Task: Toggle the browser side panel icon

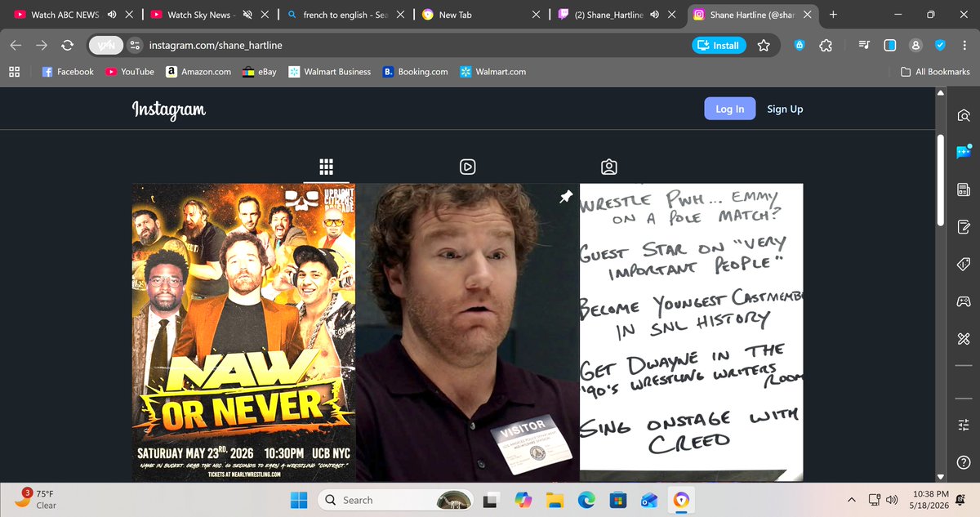Action: [x=890, y=46]
